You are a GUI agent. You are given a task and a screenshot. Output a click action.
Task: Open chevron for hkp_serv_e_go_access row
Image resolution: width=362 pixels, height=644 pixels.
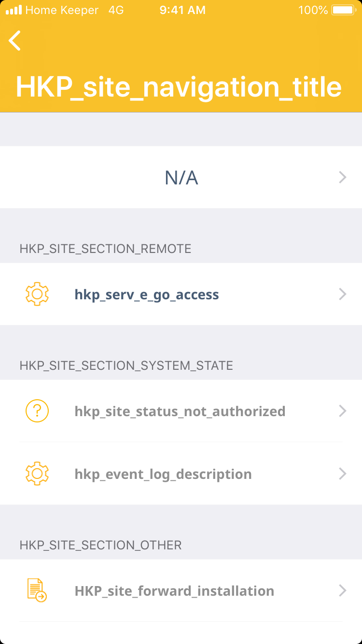pos(343,294)
